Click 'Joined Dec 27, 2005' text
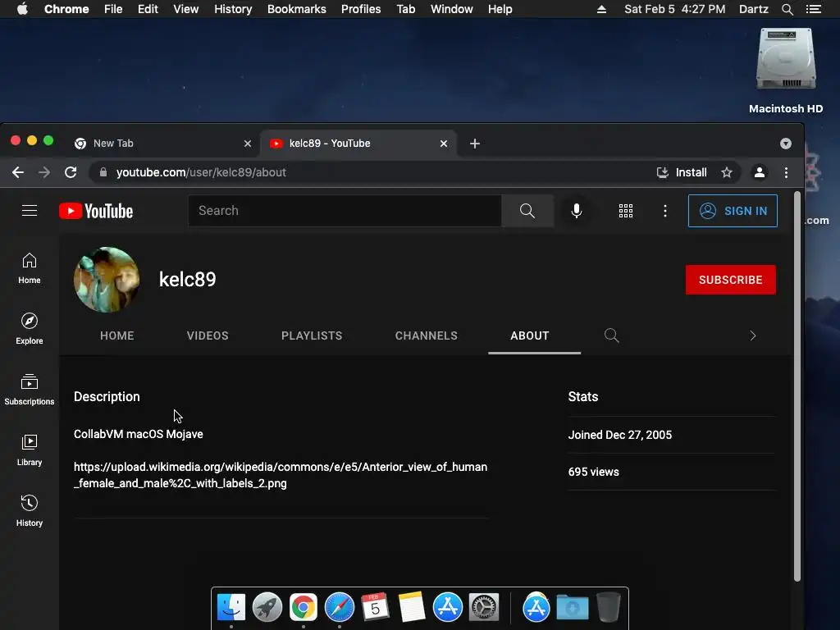This screenshot has width=840, height=630. coord(620,435)
